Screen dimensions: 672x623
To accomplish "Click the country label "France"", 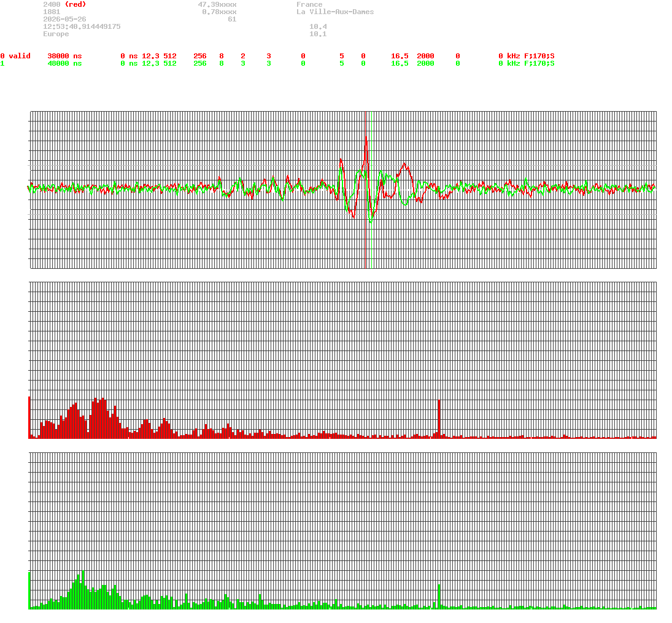I will coord(309,4).
